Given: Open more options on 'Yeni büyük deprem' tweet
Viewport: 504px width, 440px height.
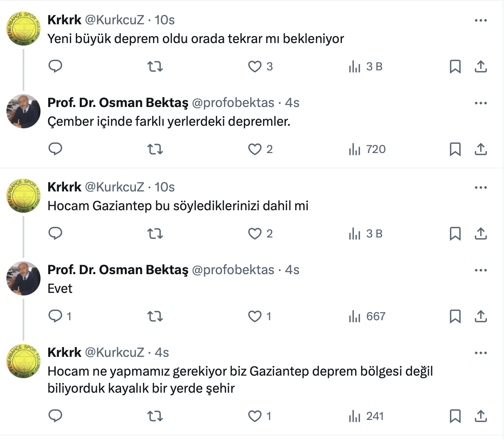Looking at the screenshot, I should pos(481,20).
